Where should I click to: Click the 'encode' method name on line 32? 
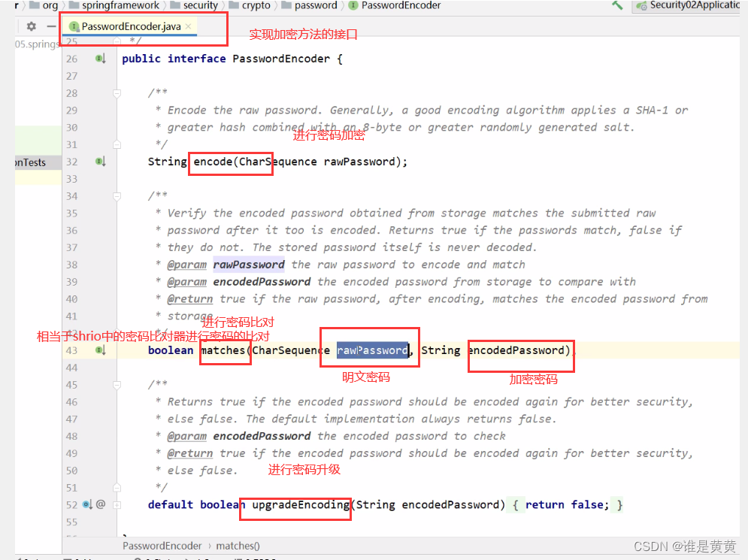213,162
